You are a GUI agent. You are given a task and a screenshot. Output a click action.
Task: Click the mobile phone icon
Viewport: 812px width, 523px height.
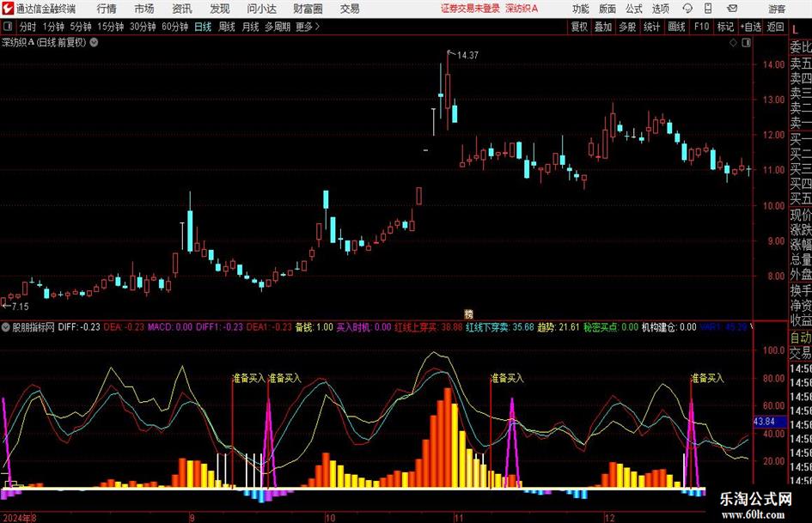click(x=708, y=9)
